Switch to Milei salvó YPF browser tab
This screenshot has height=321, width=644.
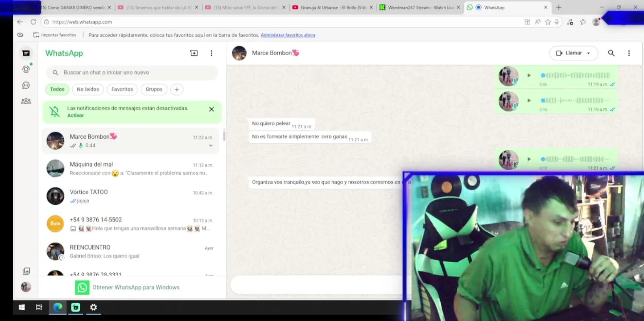click(x=246, y=7)
